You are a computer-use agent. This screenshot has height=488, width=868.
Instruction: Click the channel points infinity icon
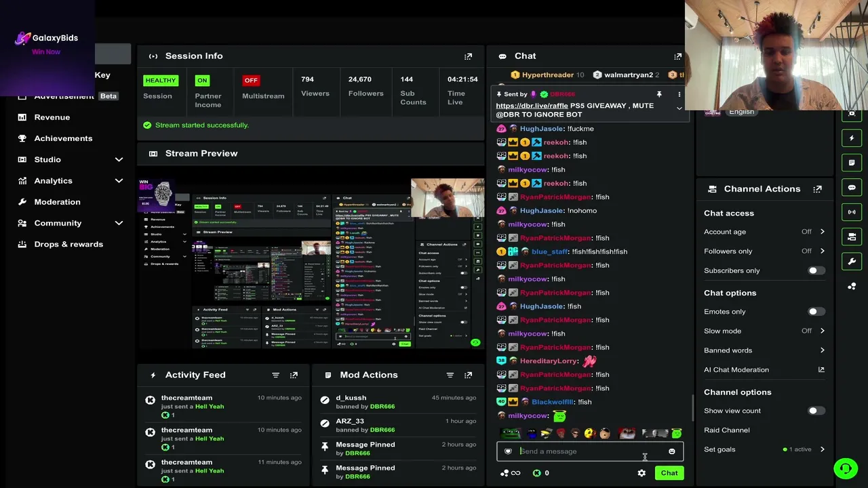click(x=515, y=473)
